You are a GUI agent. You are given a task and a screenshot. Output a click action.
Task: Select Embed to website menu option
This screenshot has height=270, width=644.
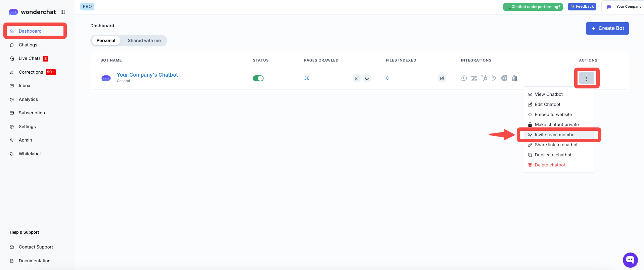(553, 115)
